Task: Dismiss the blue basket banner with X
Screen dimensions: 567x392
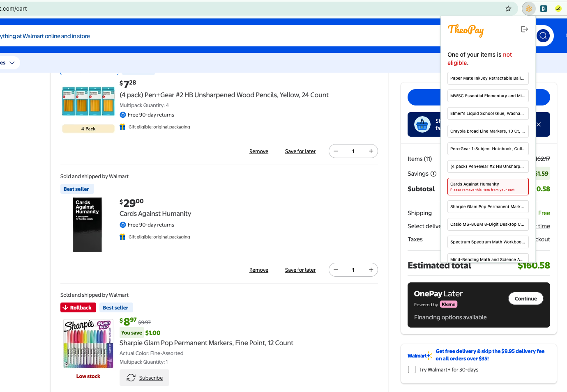Action: (x=539, y=124)
